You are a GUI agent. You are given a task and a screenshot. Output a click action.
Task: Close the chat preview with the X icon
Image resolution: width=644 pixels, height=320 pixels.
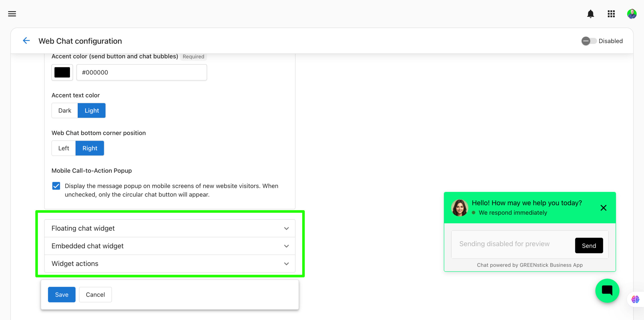603,208
